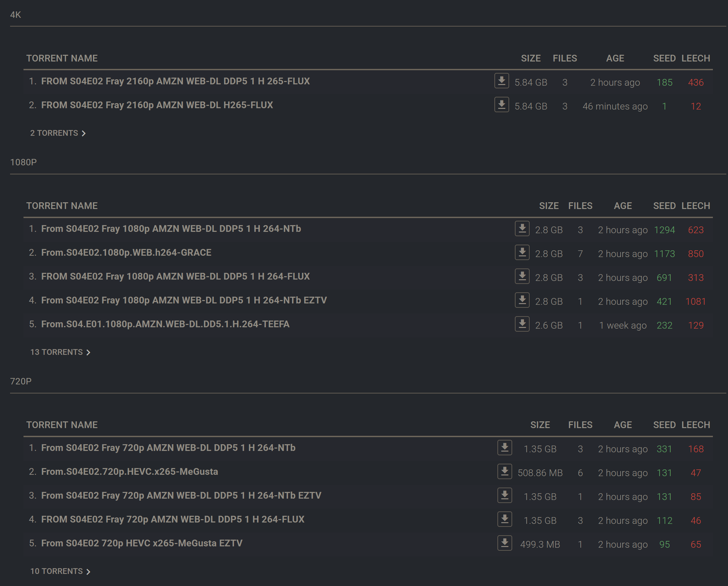Sort 720P table by AGE column
Screen dimensions: 728x586
click(623, 425)
